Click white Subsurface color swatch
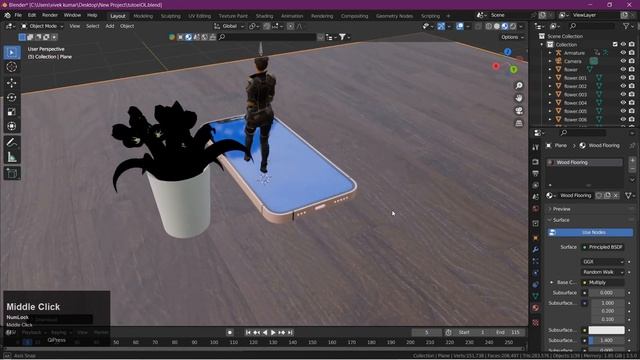This screenshot has height=360, width=640. pos(606,330)
